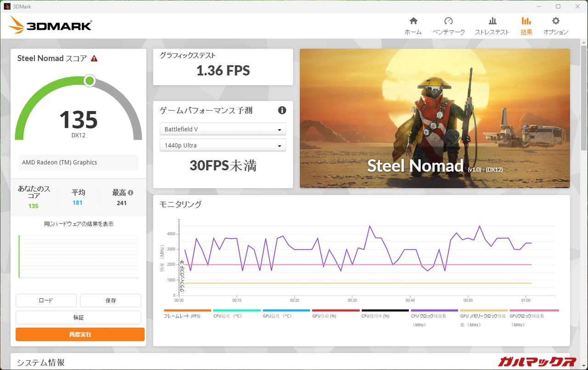The height and width of the screenshot is (370, 588).
Task: Open the Benchmark gauge icon
Action: [x=448, y=21]
